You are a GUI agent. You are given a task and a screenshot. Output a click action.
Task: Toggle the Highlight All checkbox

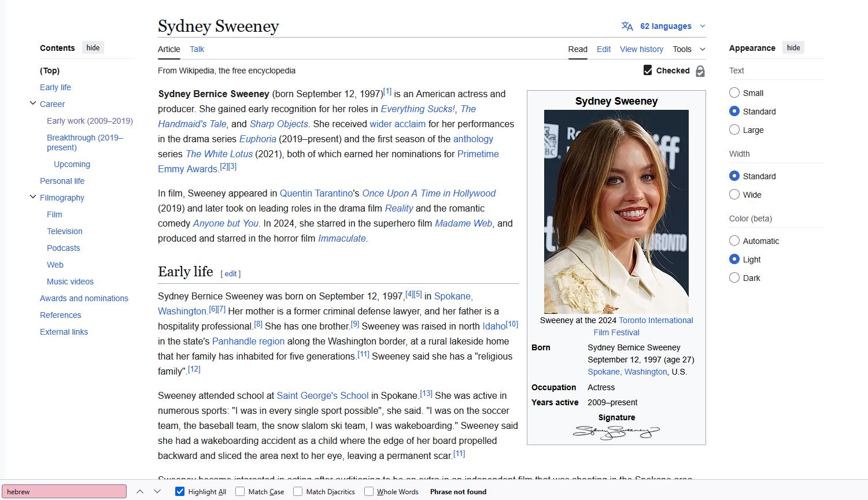180,491
